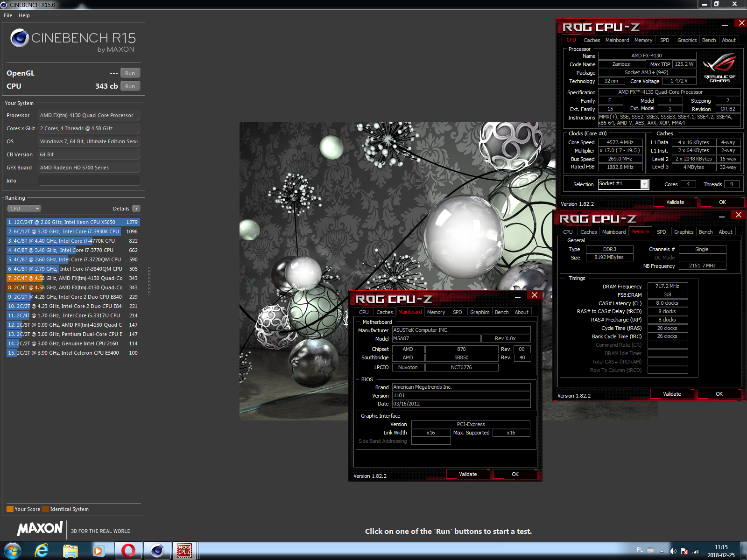Minimize the CPU-Z Mainboard window
The image size is (747, 560).
click(x=518, y=296)
